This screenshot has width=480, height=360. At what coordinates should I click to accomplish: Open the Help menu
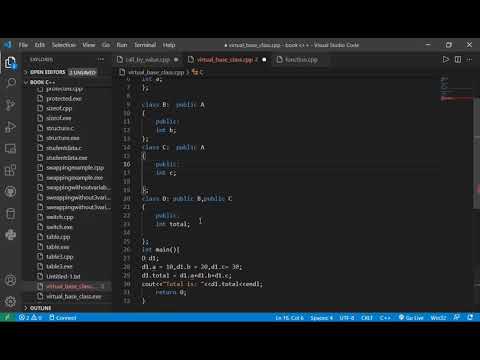pos(169,45)
